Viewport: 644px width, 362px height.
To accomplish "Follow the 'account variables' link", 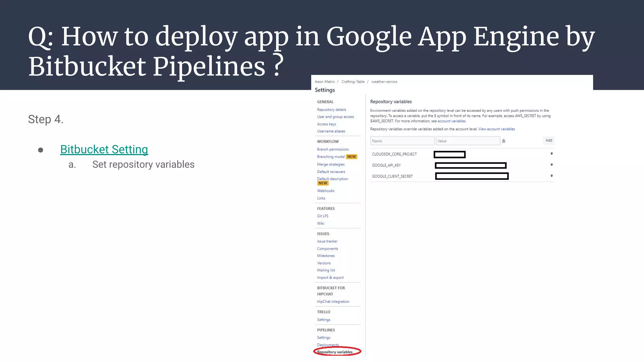I will click(x=452, y=121).
